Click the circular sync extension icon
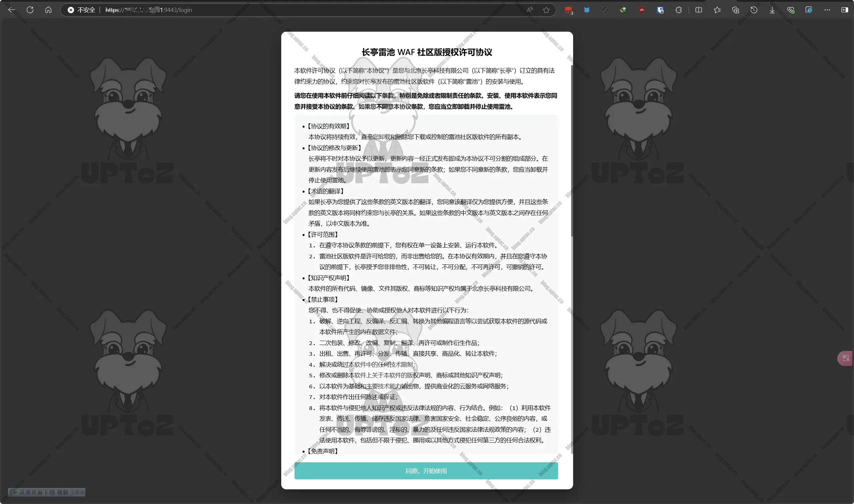Image resolution: width=854 pixels, height=504 pixels. [605, 10]
